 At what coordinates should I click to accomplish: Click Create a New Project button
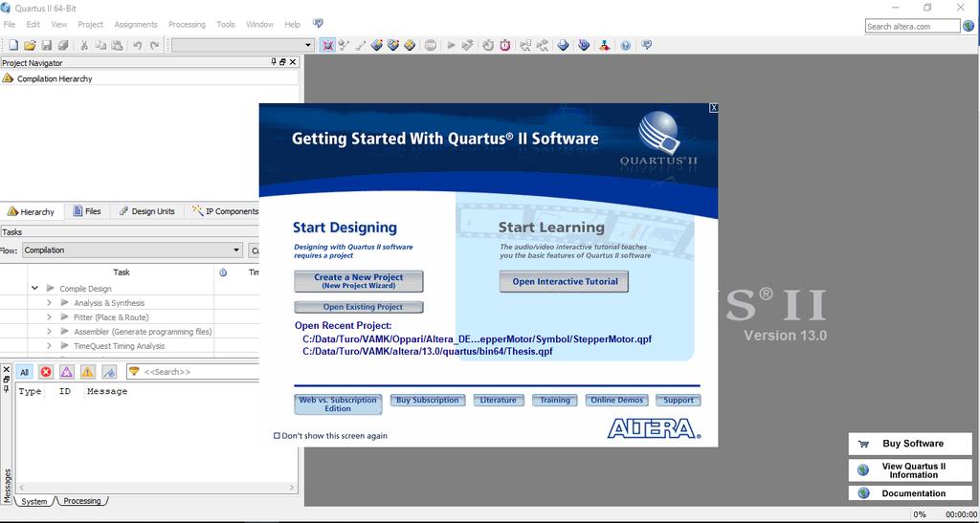coord(359,281)
